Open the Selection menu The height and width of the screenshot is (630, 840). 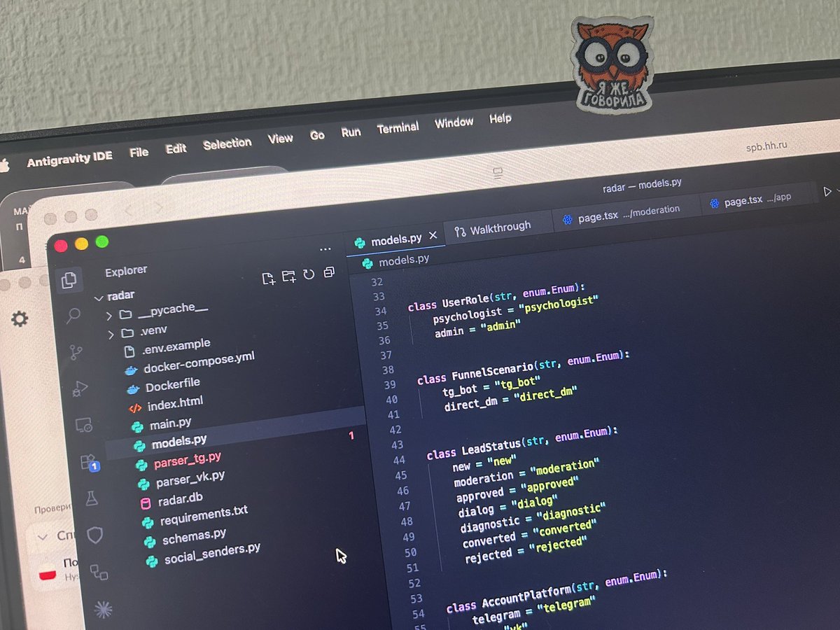pyautogui.click(x=227, y=144)
